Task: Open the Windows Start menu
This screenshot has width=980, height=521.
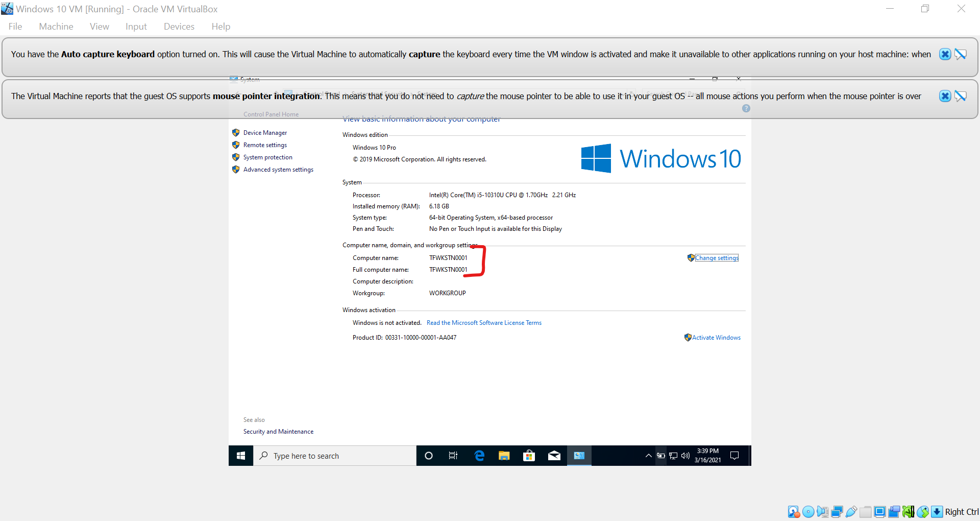Action: (241, 456)
